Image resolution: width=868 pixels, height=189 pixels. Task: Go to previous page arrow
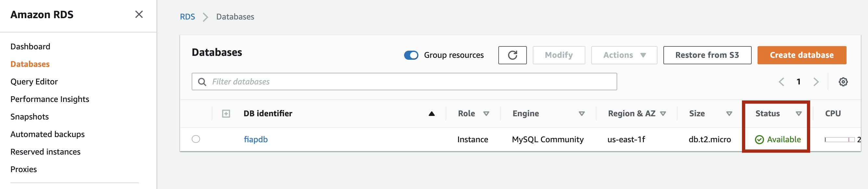(x=781, y=82)
